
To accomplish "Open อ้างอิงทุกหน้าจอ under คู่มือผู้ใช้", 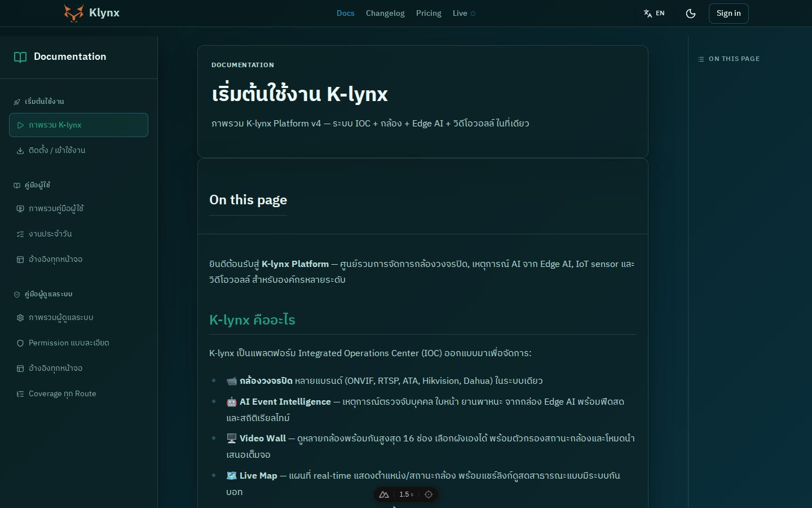I will (x=78, y=259).
